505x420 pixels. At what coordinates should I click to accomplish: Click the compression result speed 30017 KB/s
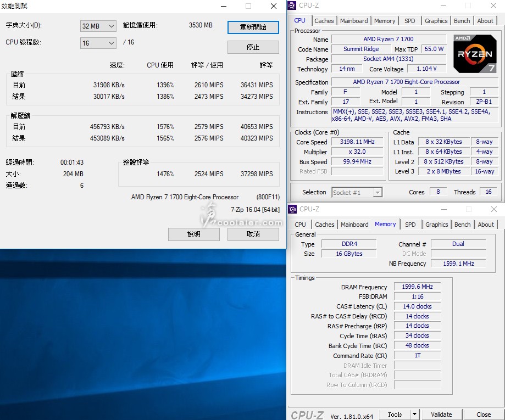[x=109, y=97]
